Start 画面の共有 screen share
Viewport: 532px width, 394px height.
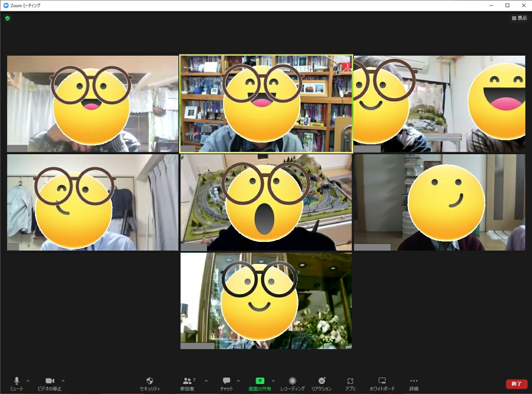(260, 384)
